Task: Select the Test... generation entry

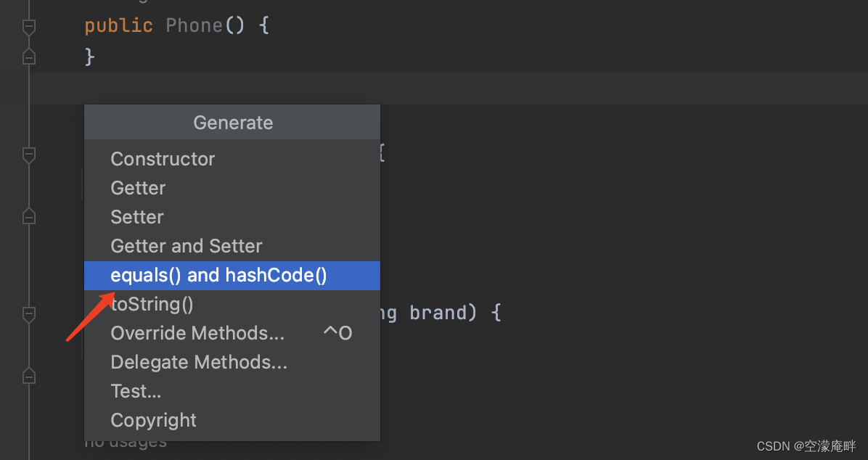Action: (136, 390)
